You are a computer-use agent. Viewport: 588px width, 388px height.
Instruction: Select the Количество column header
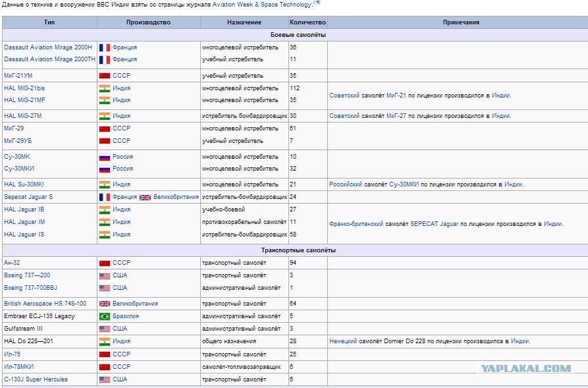[x=308, y=22]
